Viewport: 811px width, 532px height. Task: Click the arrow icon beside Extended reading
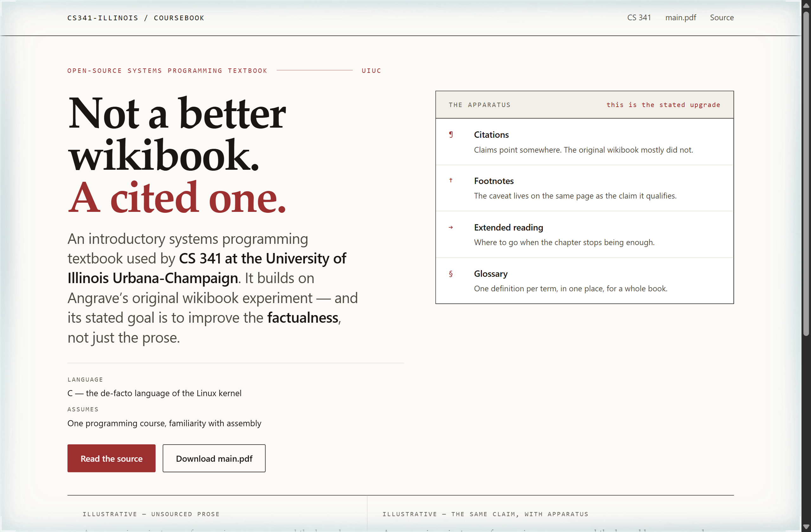pyautogui.click(x=451, y=227)
